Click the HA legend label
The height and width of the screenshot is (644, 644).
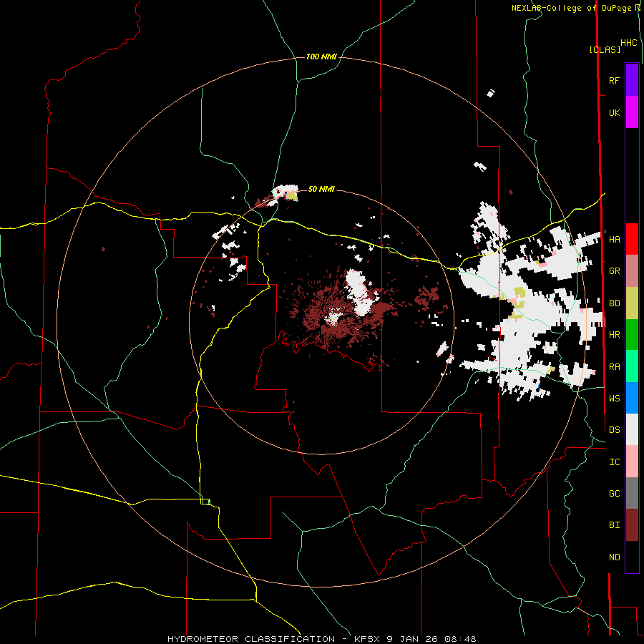click(614, 239)
